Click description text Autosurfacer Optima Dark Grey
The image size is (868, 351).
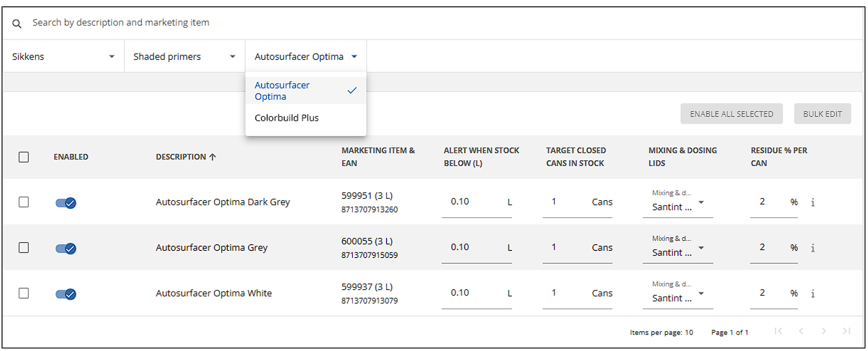(223, 202)
